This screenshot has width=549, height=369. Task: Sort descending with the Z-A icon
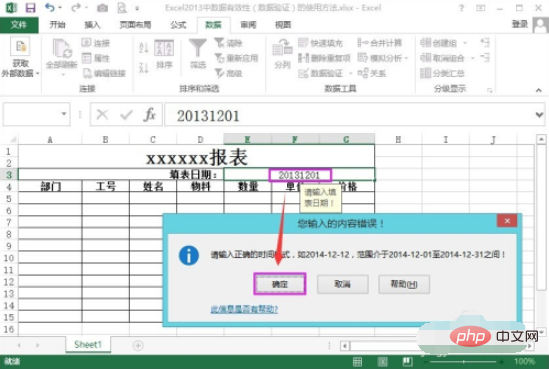click(144, 67)
